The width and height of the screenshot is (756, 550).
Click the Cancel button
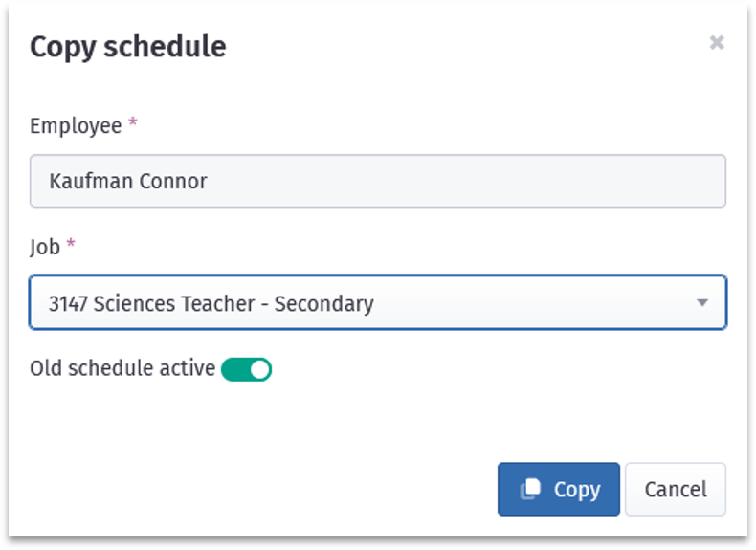tap(676, 490)
